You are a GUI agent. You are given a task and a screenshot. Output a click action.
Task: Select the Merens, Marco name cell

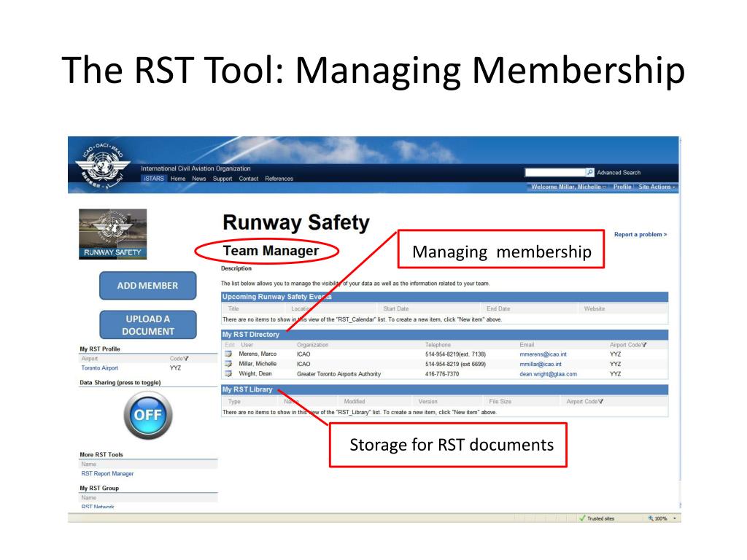tap(258, 354)
